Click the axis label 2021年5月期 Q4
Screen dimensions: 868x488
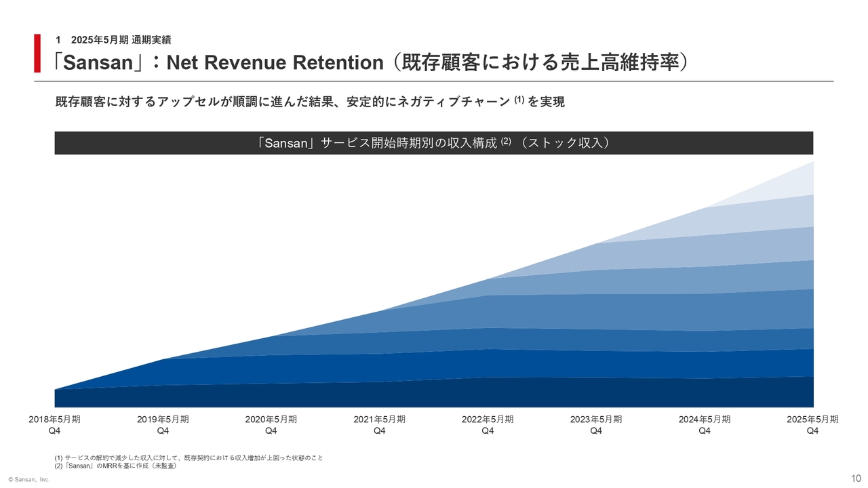[380, 425]
